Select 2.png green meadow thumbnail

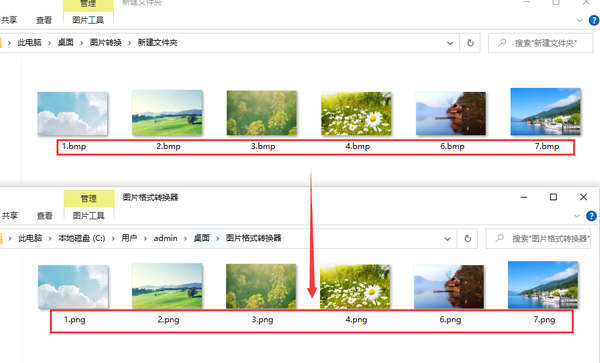tap(167, 286)
